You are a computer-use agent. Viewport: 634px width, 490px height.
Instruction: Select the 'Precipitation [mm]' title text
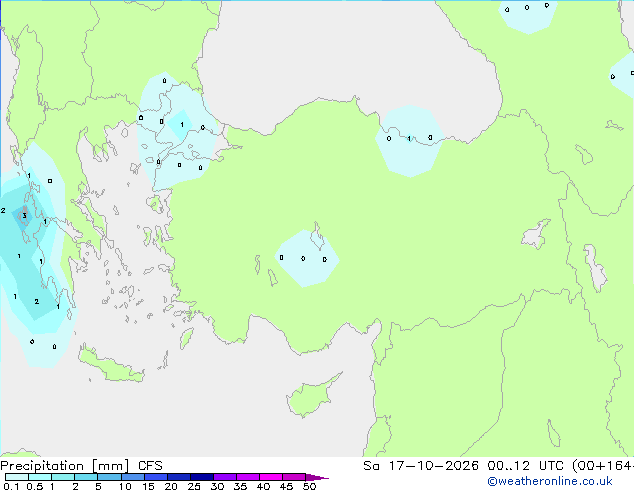coord(65,466)
